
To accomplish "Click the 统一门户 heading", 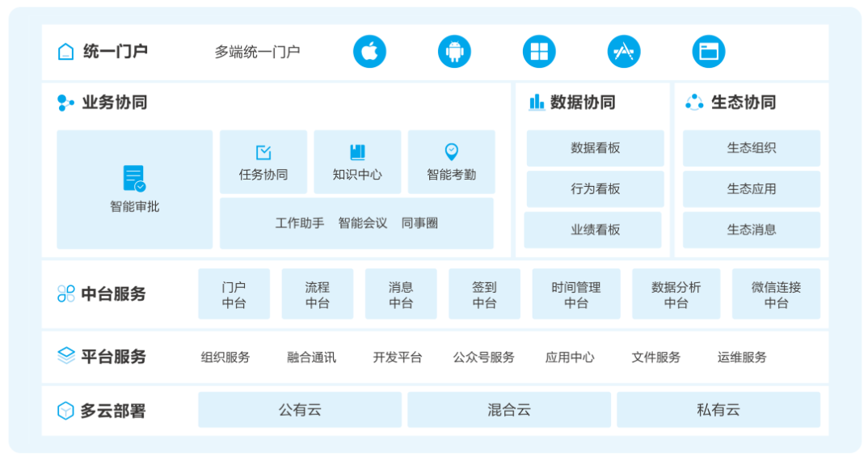I will click(115, 52).
